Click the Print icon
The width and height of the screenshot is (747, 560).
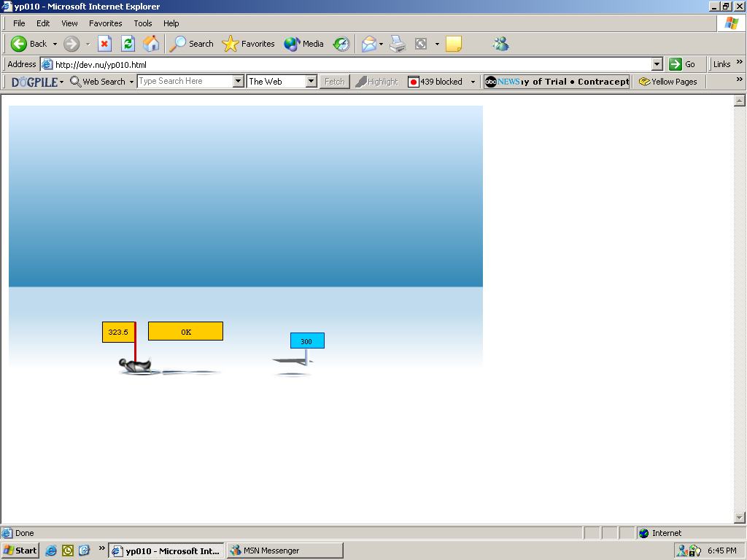click(x=397, y=44)
